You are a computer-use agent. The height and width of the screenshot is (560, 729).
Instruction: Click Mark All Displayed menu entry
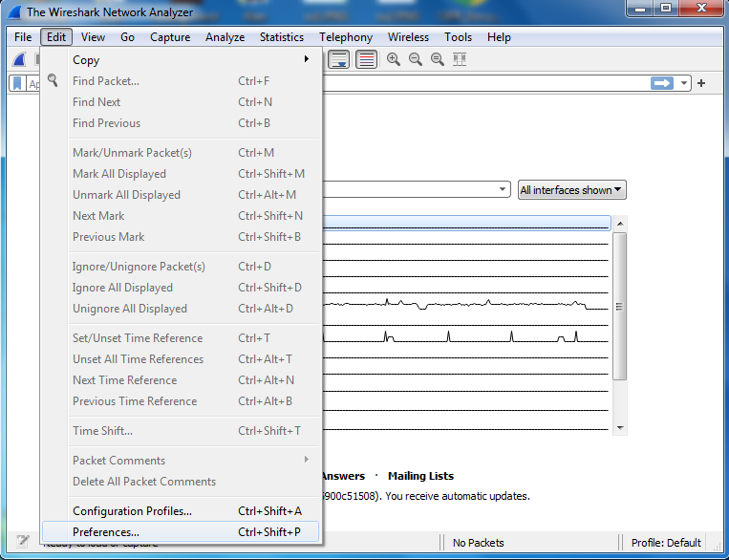[x=181, y=174]
